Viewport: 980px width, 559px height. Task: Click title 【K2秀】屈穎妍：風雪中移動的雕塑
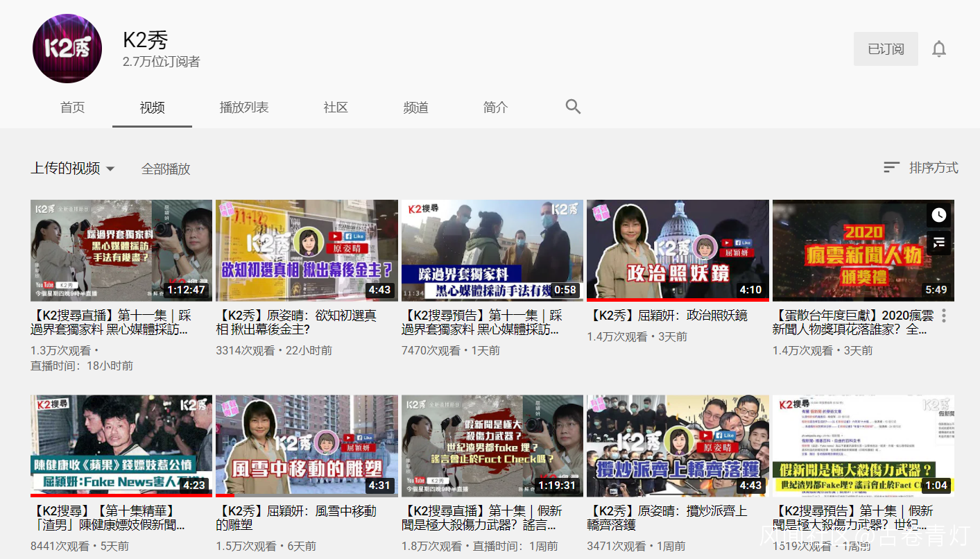pos(297,518)
